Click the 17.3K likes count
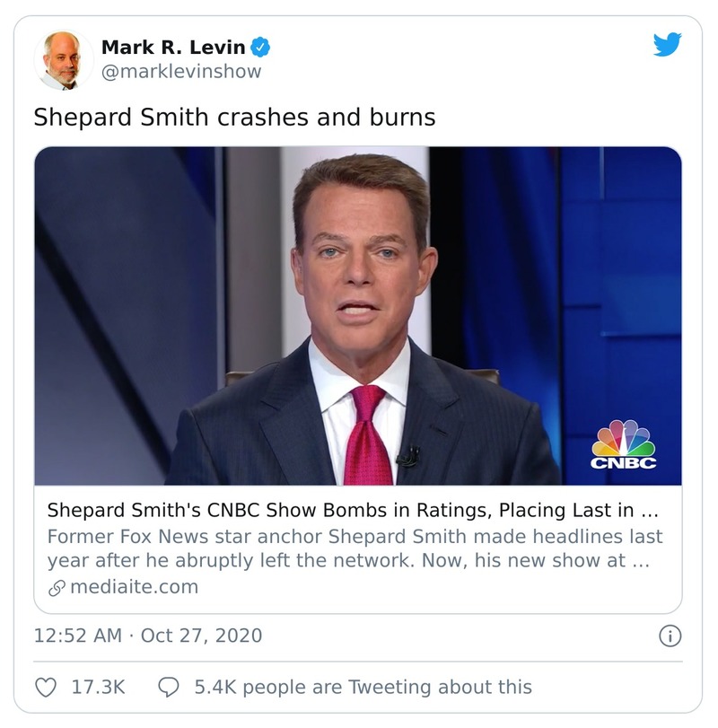 click(x=98, y=688)
